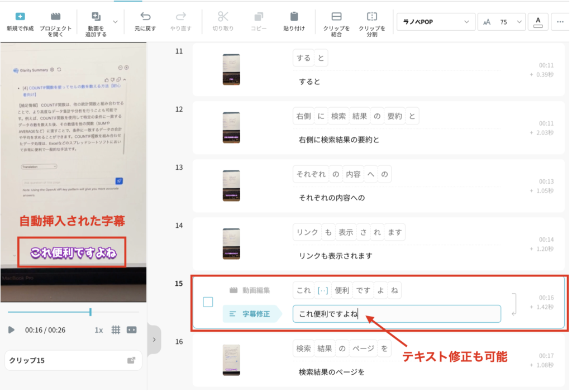The width and height of the screenshot is (572, 392).
Task: Select the 字幕修正 tab on clip 15
Action: click(250, 314)
